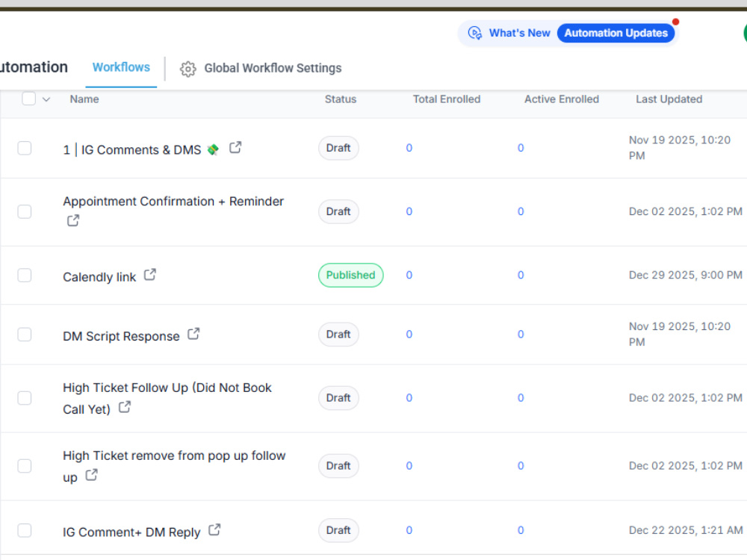Open the Appointment Confirmation + Reminder workflow

(x=173, y=202)
